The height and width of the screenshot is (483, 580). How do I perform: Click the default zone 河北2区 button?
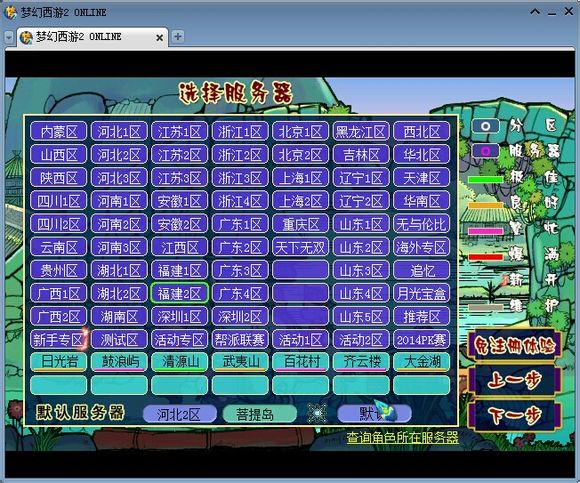tap(179, 414)
